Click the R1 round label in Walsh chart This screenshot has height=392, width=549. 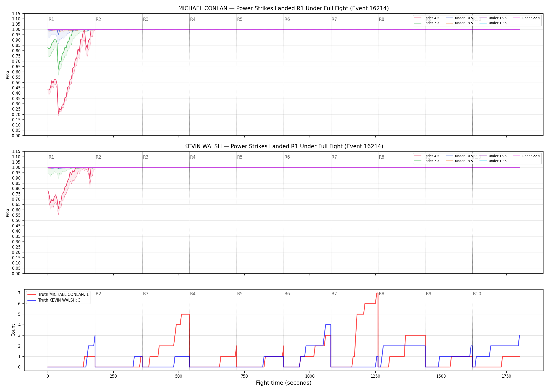point(51,157)
